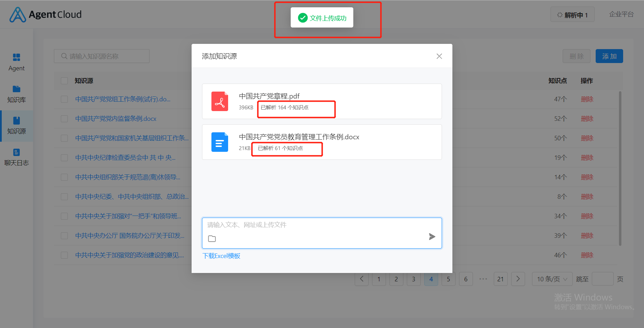Image resolution: width=644 pixels, height=328 pixels.
Task: Delete the 47个 knowledge source row
Action: point(587,99)
